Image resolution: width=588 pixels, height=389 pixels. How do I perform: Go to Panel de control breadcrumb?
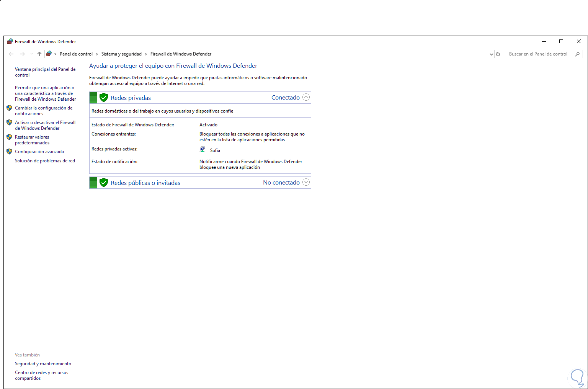pyautogui.click(x=76, y=54)
